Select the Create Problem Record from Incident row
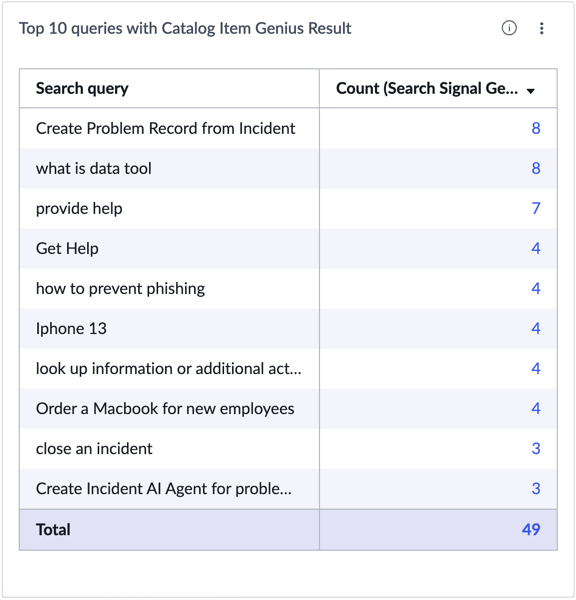 point(288,128)
